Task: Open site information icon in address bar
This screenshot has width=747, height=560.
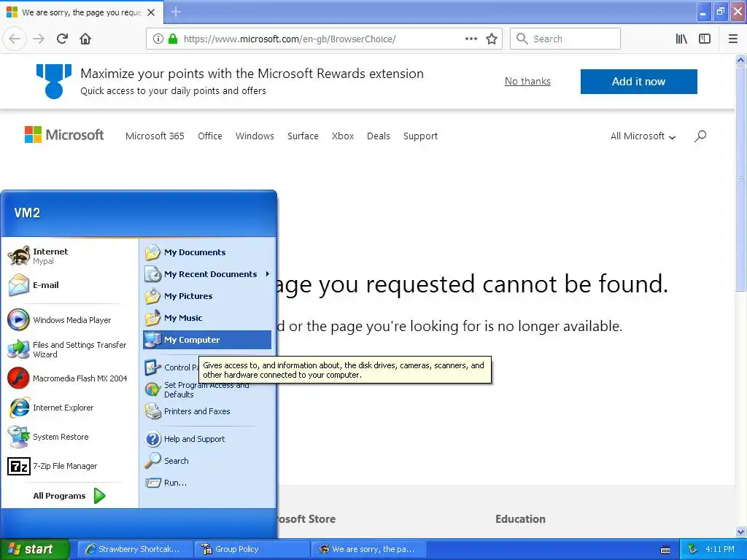Action: 158,39
